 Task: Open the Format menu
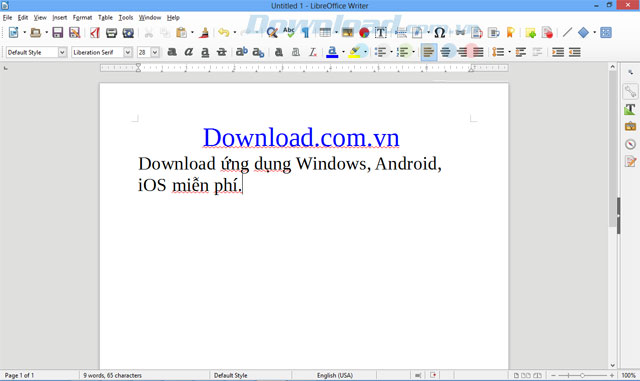(82, 18)
